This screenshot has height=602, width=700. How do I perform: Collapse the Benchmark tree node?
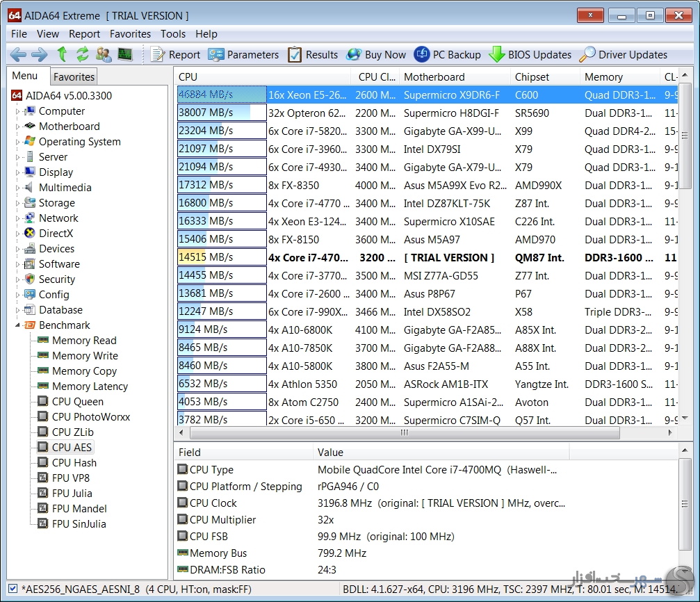(18, 325)
